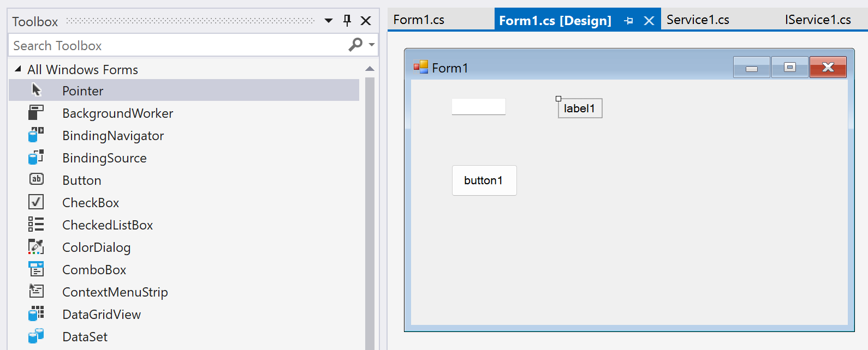Select the Button control icon

point(36,179)
